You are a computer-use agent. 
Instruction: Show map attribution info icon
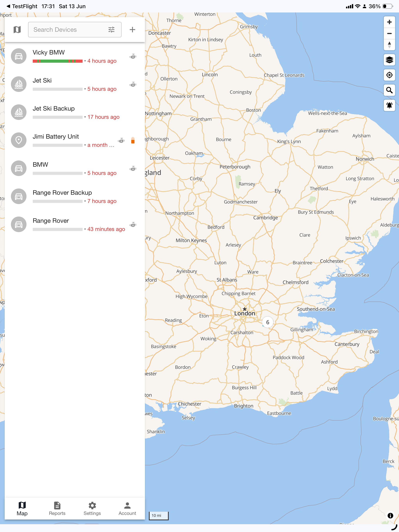click(390, 515)
